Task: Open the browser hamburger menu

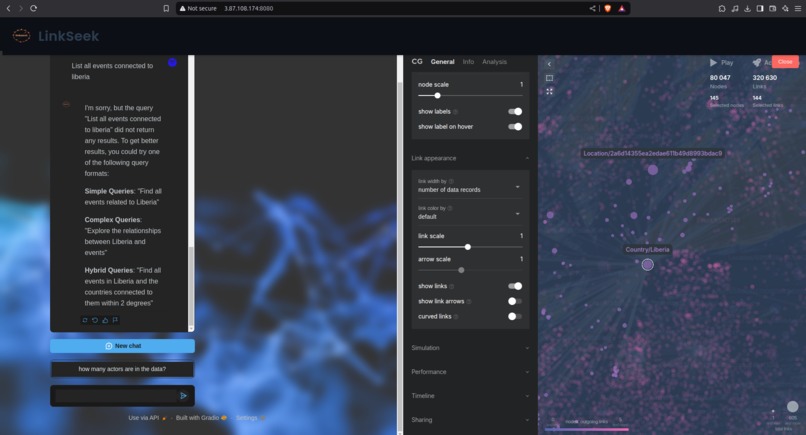Action: click(798, 8)
